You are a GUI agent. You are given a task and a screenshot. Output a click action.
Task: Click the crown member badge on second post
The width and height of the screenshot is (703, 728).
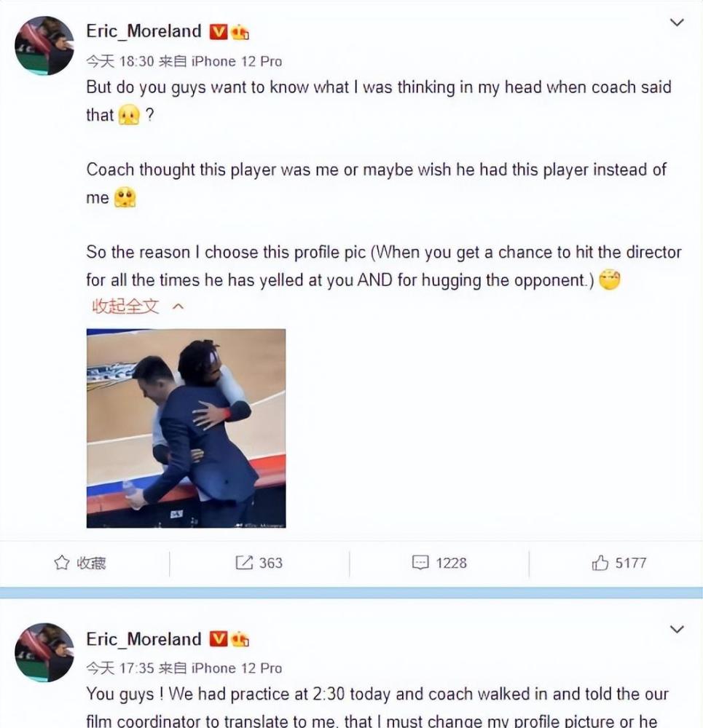click(239, 639)
